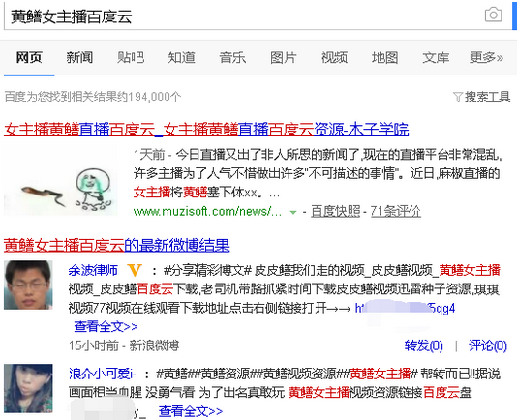Screen dimensions: 517x420
Task: Open the 音乐 tab
Action: click(232, 58)
